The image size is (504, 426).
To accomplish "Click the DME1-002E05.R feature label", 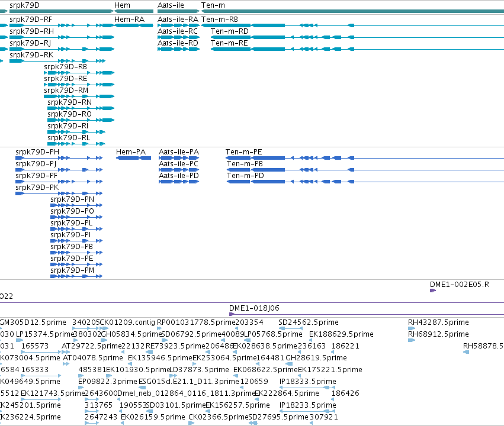I will pos(460,285).
